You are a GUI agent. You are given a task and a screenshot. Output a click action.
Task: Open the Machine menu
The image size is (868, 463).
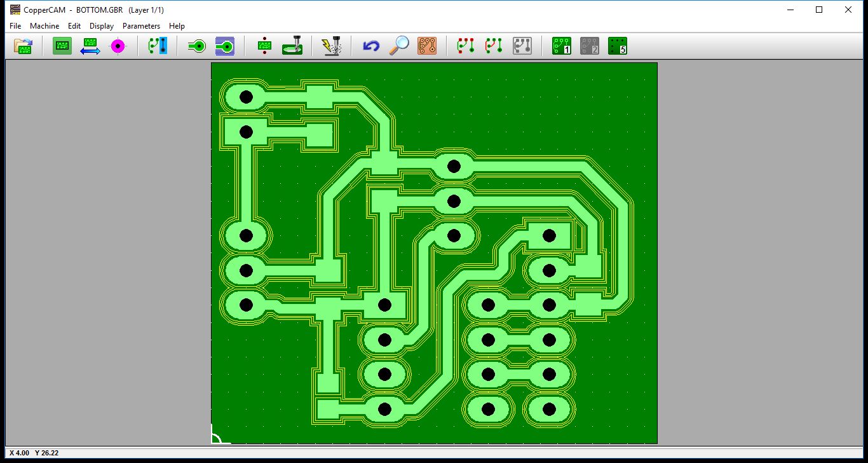[x=44, y=26]
